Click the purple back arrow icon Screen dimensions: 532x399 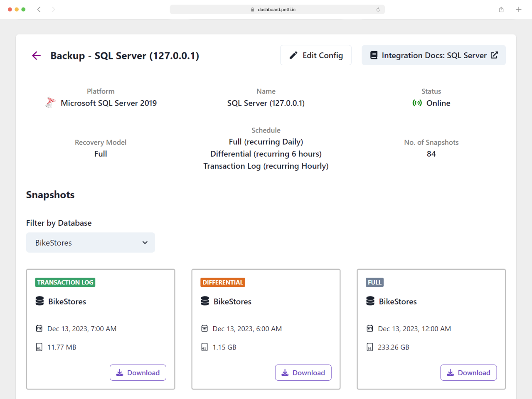[37, 56]
